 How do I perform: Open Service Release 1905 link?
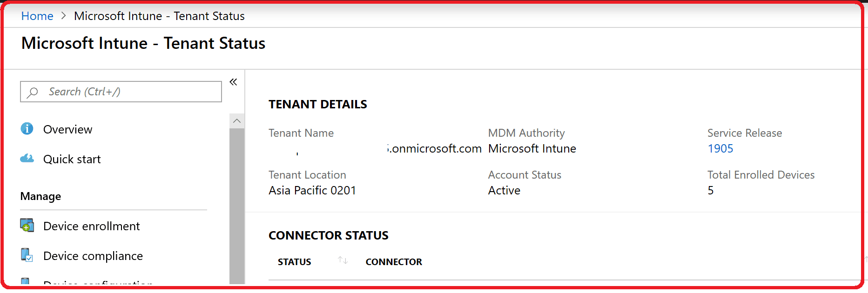coord(720,148)
